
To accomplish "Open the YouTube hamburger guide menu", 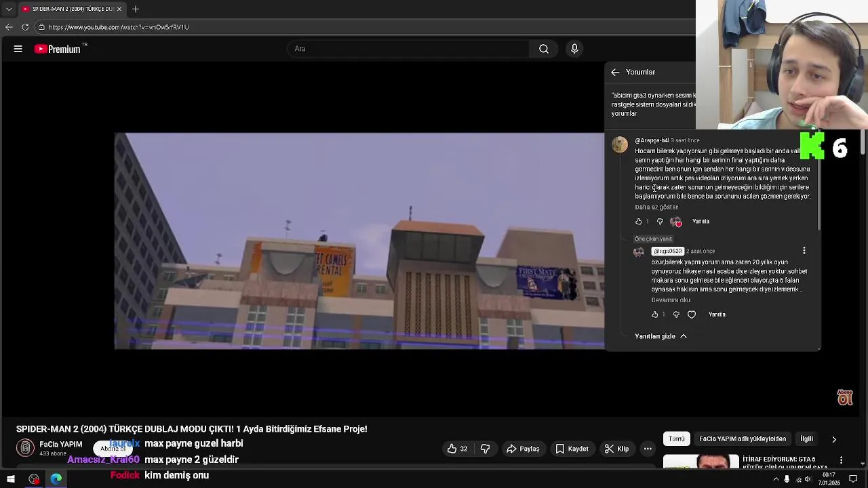I will (x=18, y=49).
